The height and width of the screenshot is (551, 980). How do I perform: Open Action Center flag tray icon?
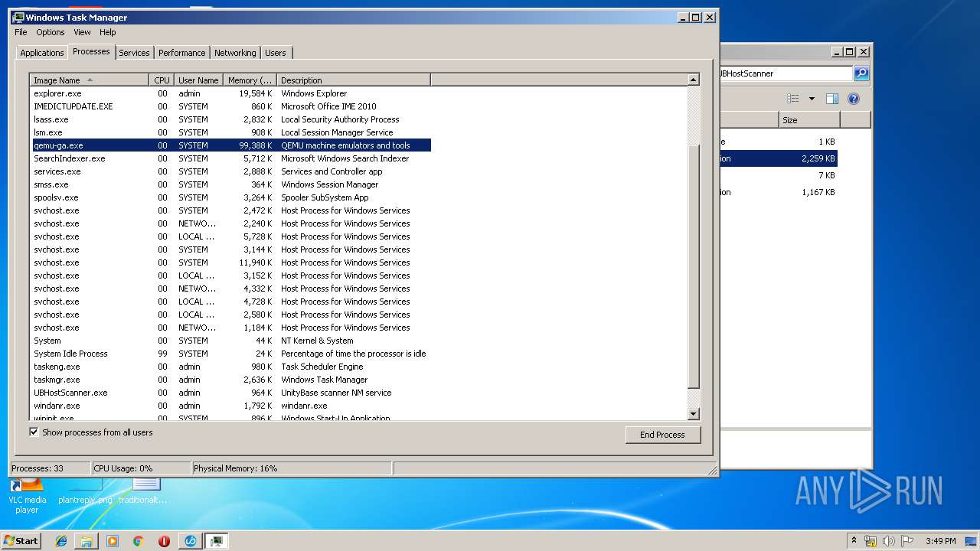[x=907, y=541]
